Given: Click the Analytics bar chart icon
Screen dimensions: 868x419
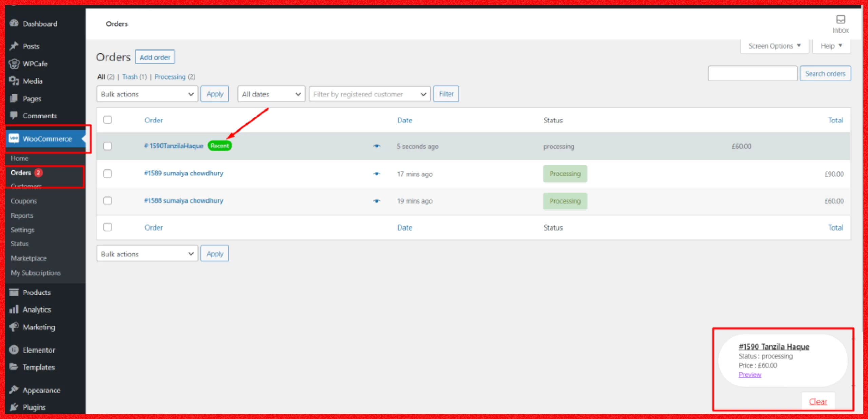Looking at the screenshot, I should [14, 310].
